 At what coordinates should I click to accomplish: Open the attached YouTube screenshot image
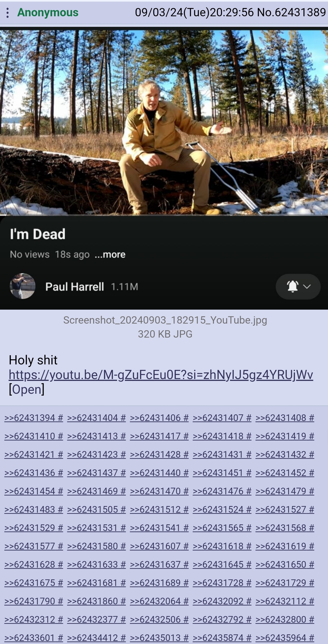[x=164, y=170]
